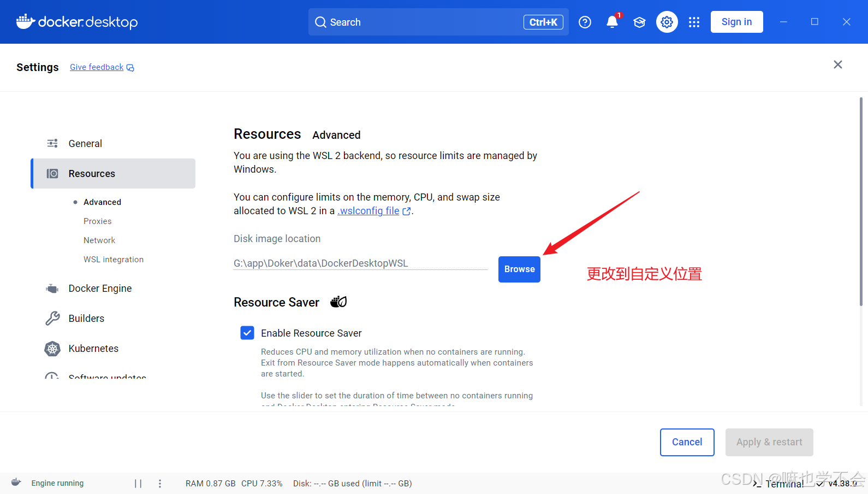Viewport: 868px width, 494px height.
Task: Open the help question mark icon
Action: tap(585, 22)
